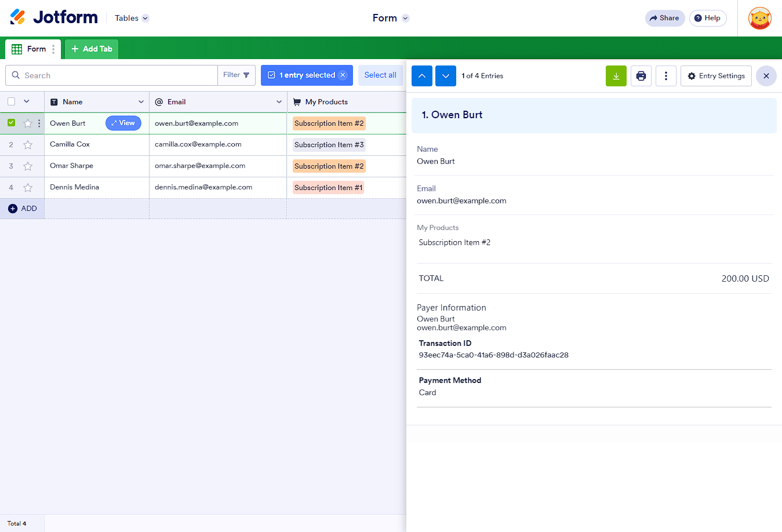The height and width of the screenshot is (532, 782).
Task: Click the omar.sharpe@example.com cell
Action: (x=218, y=166)
